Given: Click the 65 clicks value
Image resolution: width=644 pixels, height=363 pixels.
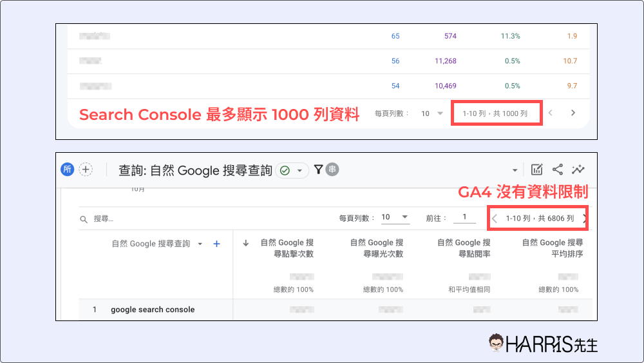Looking at the screenshot, I should [395, 36].
